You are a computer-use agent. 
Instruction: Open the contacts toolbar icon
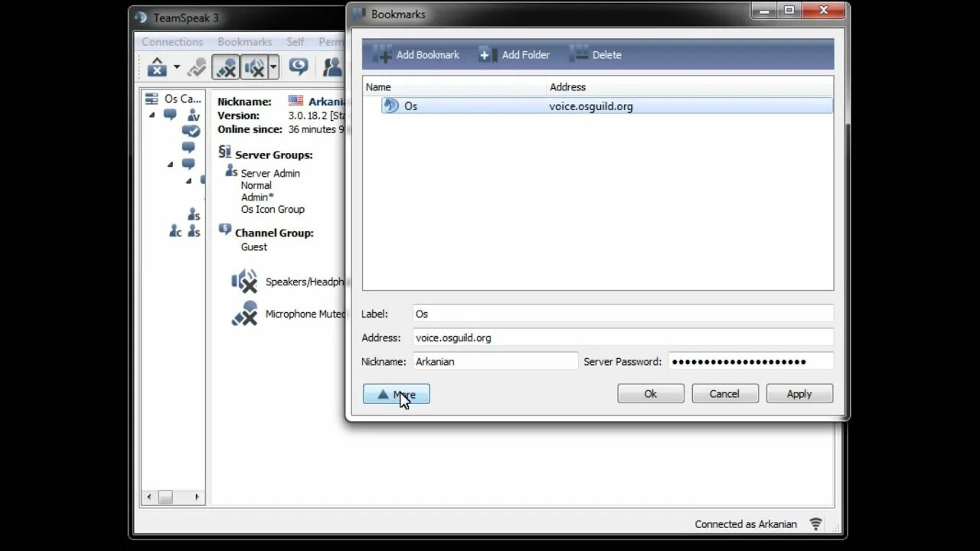(x=333, y=67)
